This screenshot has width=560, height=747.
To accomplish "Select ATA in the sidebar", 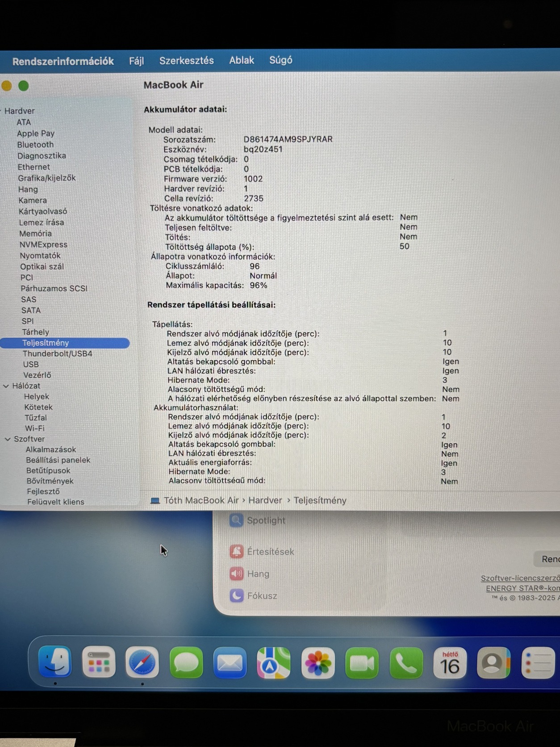I will pyautogui.click(x=24, y=122).
